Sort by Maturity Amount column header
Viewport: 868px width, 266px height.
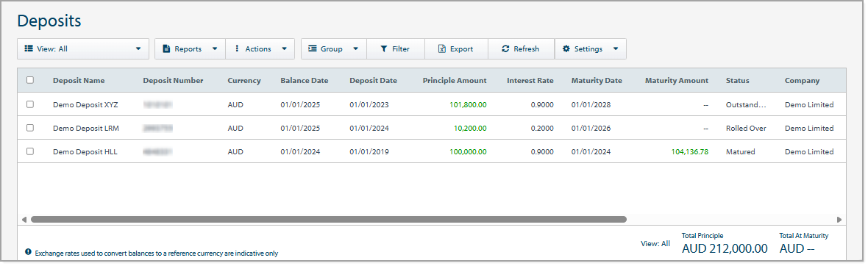tap(677, 80)
